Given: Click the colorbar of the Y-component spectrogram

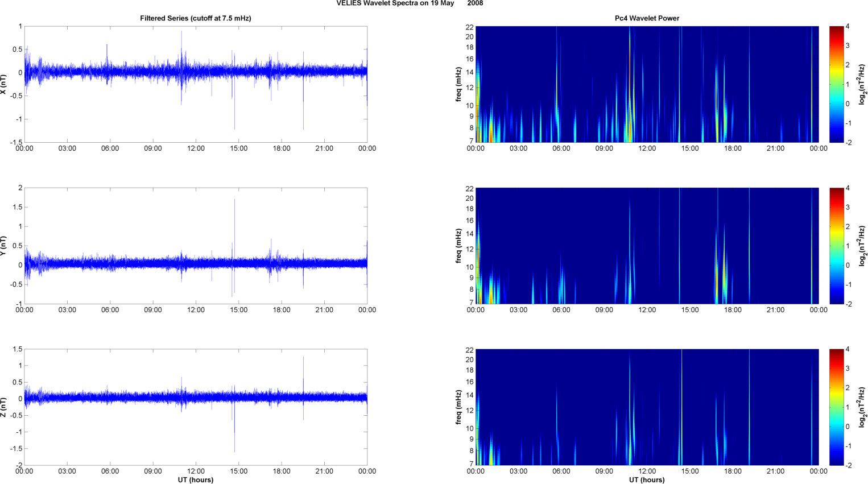Looking at the screenshot, I should tap(836, 246).
